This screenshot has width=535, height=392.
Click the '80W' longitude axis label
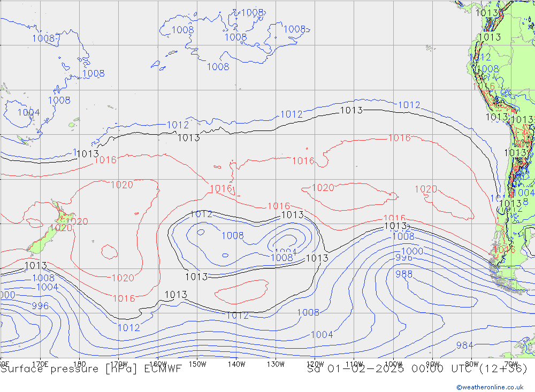(x=472, y=364)
